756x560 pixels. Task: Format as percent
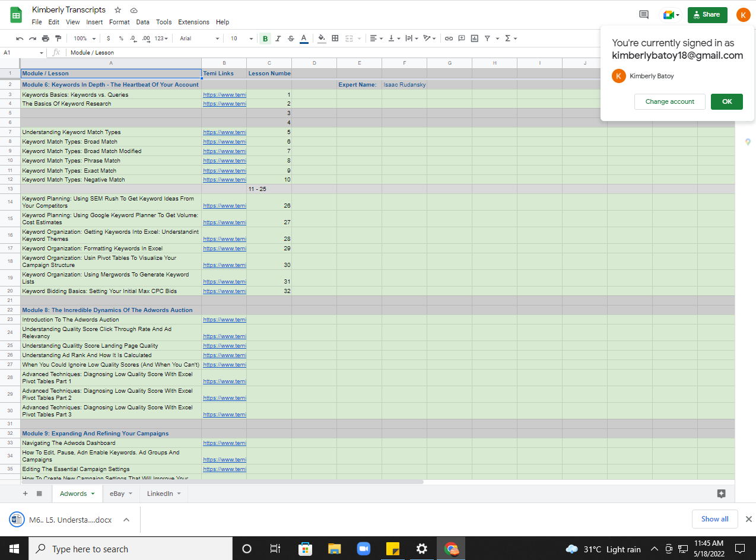[x=121, y=39]
